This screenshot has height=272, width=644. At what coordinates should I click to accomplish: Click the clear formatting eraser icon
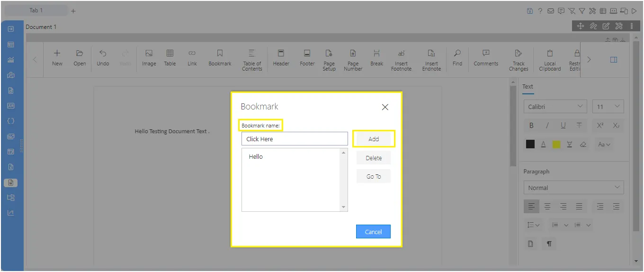(x=583, y=145)
